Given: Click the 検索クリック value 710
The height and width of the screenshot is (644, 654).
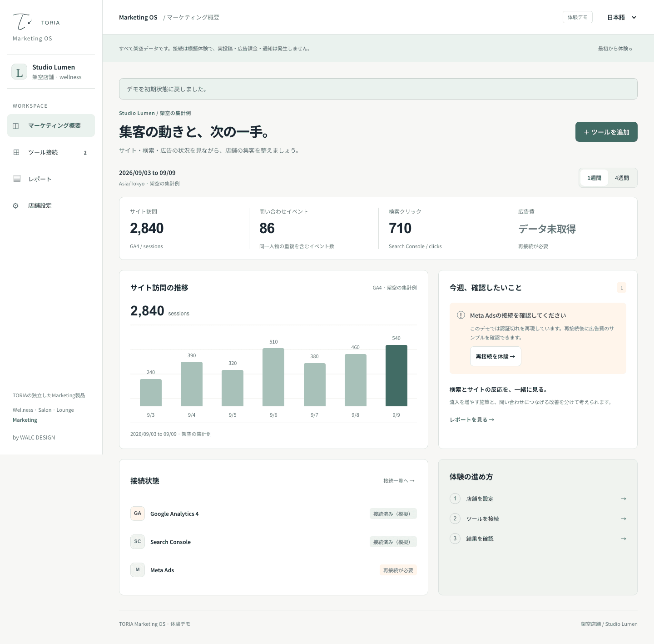Looking at the screenshot, I should (x=400, y=228).
